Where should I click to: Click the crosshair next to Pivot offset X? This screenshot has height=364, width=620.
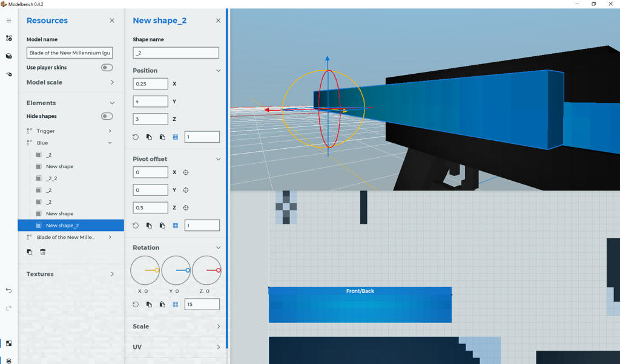click(x=186, y=172)
